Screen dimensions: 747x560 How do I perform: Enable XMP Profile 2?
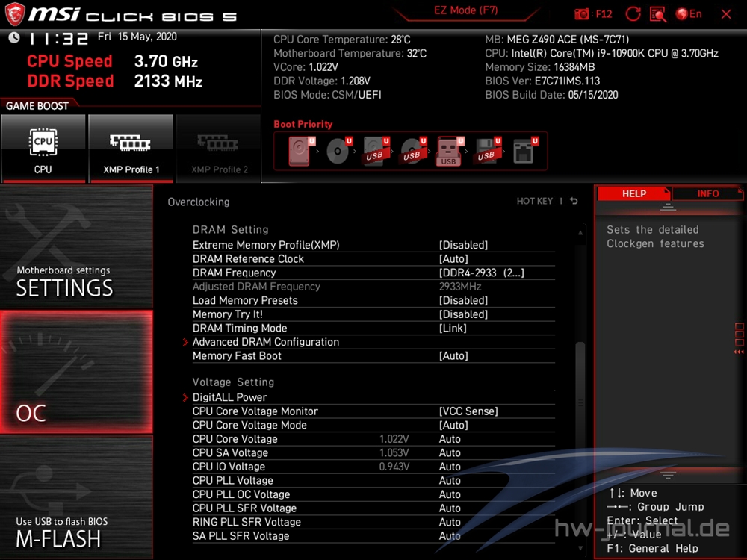coord(219,149)
